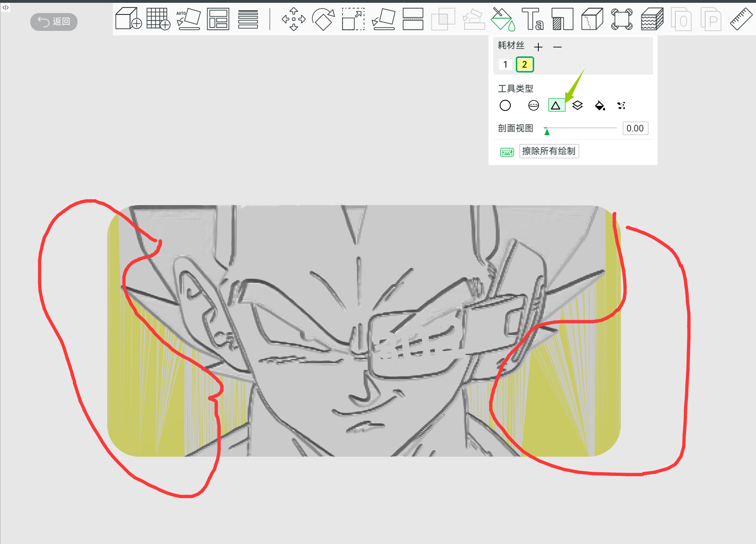Click the greyed page icon labeled P

click(x=711, y=19)
